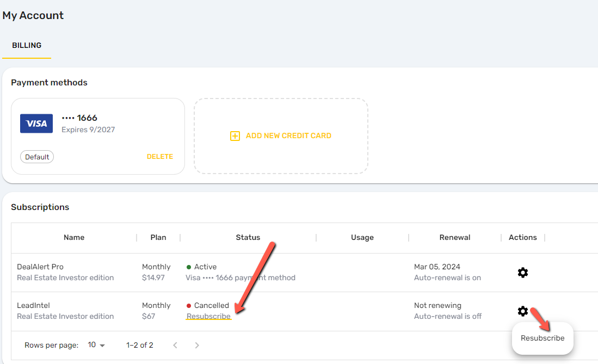Choose Resubscribe in the popup menu
Viewport: 598px width, 364px height.
click(542, 338)
